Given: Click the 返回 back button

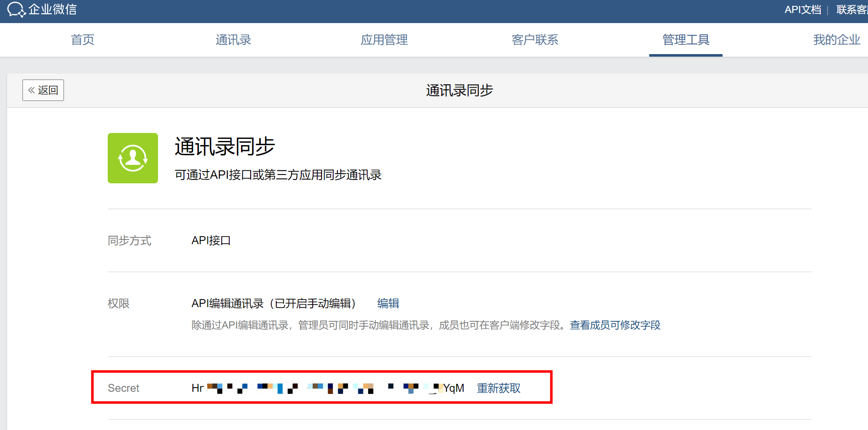Looking at the screenshot, I should [x=43, y=90].
